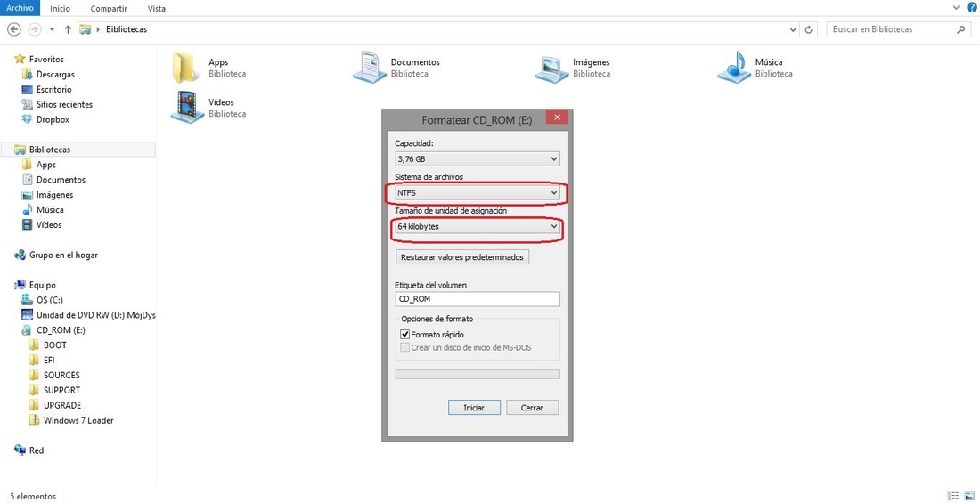Toggle Crear un disco de inicio de MS-DOS
The image size is (980, 503).
click(405, 347)
